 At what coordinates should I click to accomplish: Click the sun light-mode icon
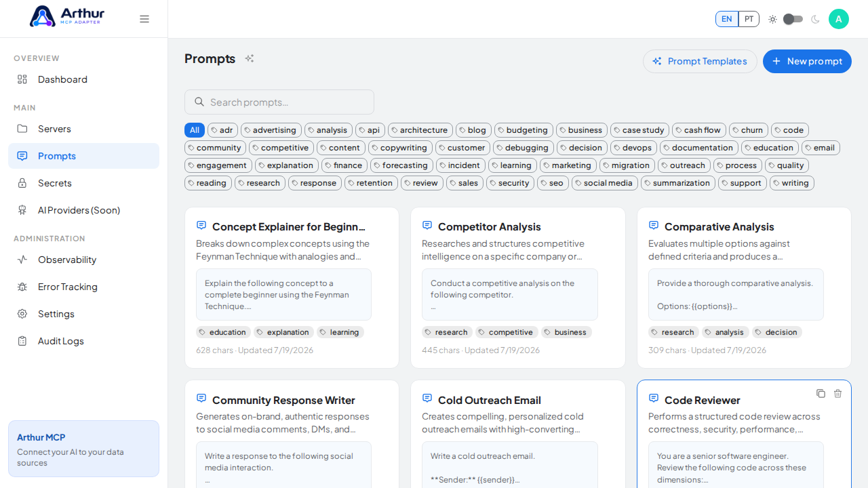pos(772,19)
